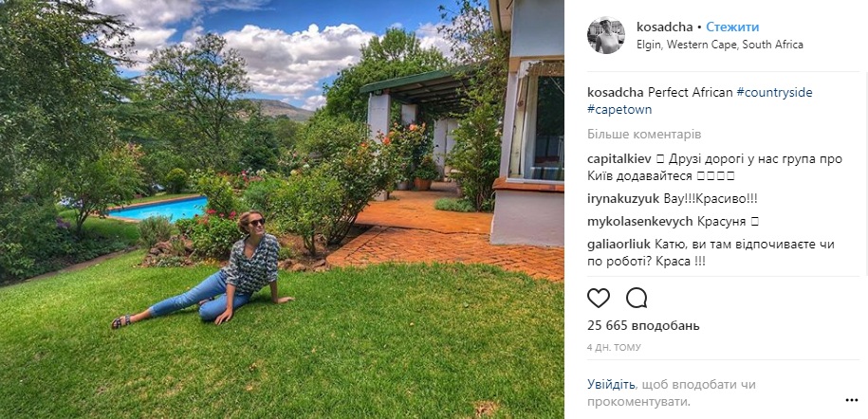Open the 4 дн. тому timestamp

pyautogui.click(x=614, y=348)
